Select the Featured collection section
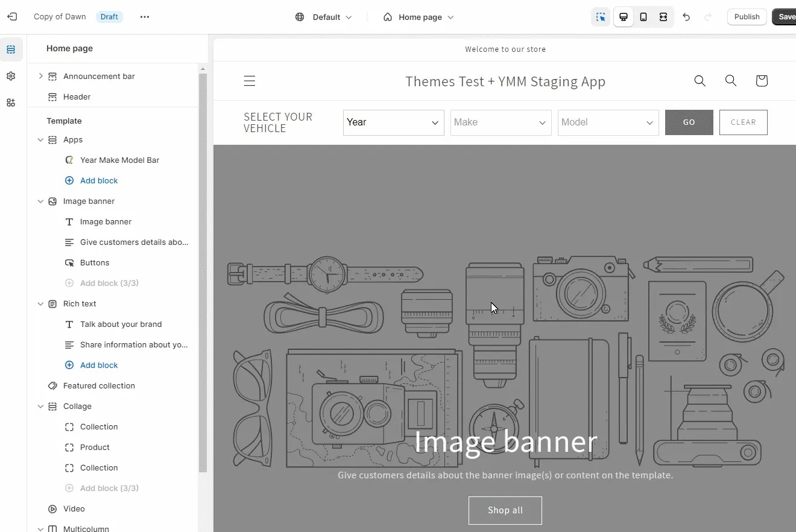The image size is (796, 532). pos(99,386)
